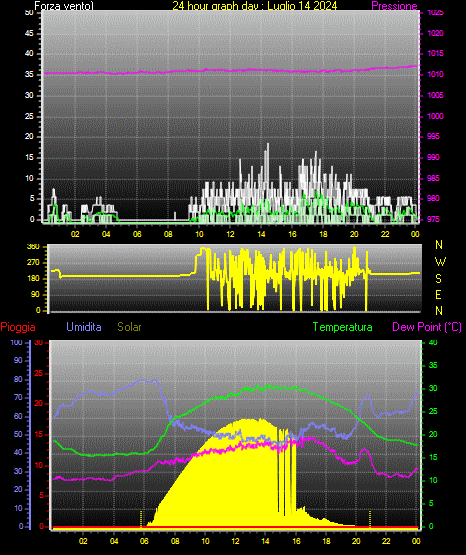Click the 360 degree axis label
This screenshot has width=466, height=555.
click(33, 247)
